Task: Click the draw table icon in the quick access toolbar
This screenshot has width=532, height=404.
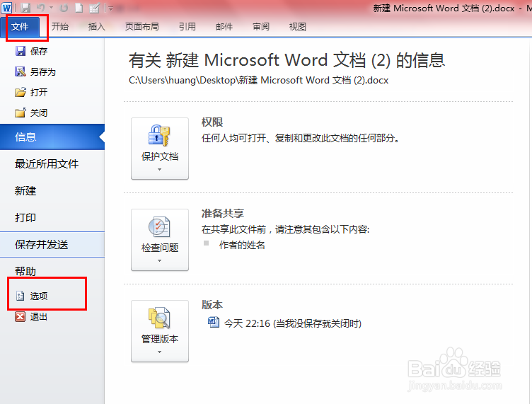Action: point(94,8)
